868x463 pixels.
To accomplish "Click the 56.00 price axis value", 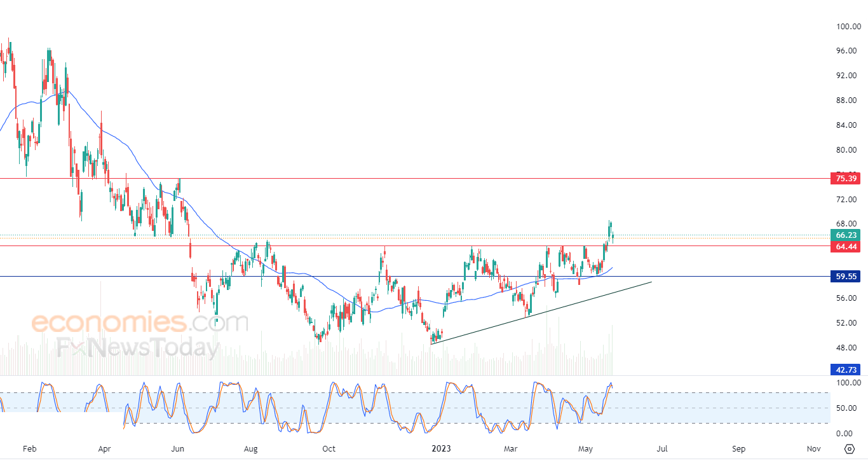I will (x=848, y=298).
